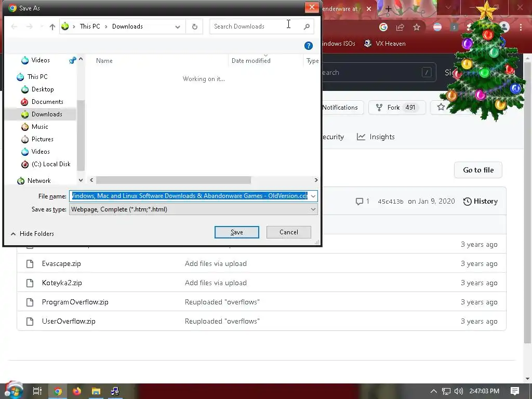Open commit 45c413b link

pyautogui.click(x=391, y=202)
